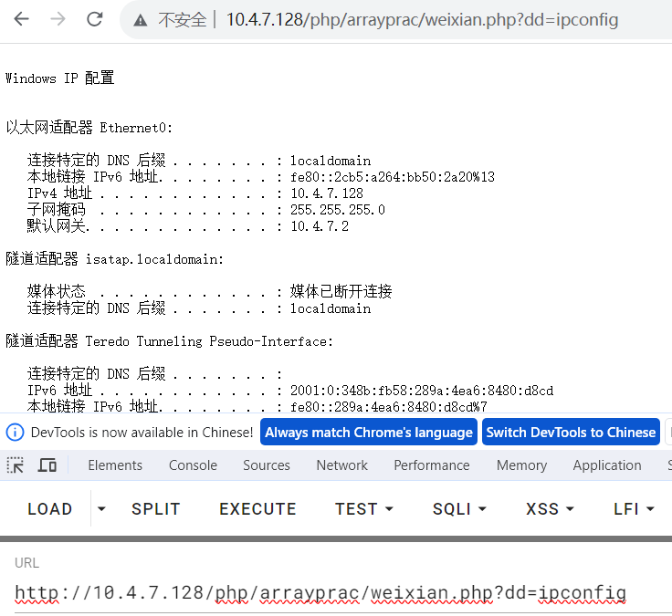Click Switch DevTools to Chinese button
Image resolution: width=672 pixels, height=616 pixels.
571,432
